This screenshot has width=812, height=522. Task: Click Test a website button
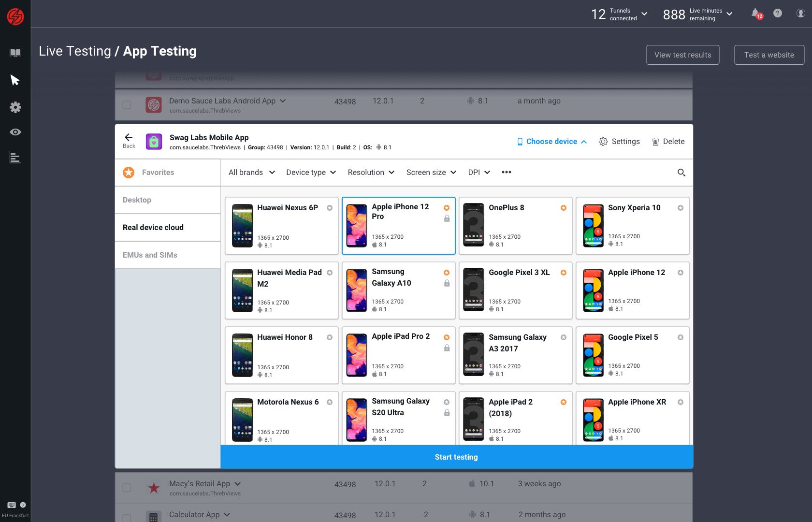(769, 55)
